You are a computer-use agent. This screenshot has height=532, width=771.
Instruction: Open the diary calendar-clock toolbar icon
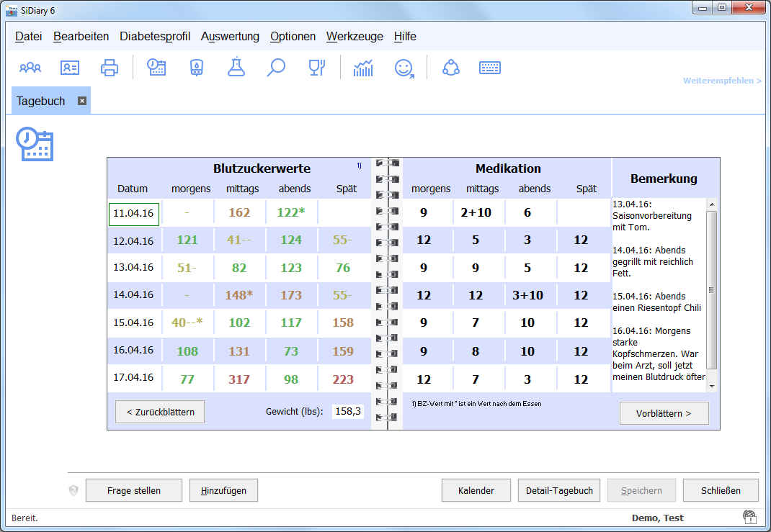pyautogui.click(x=156, y=68)
